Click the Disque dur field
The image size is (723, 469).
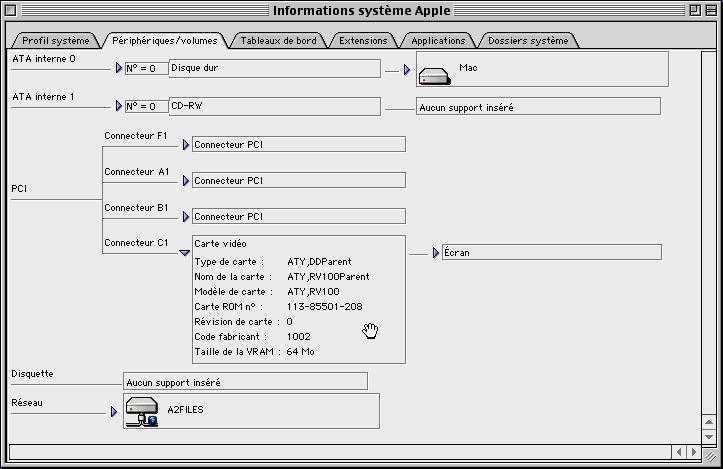tap(275, 68)
